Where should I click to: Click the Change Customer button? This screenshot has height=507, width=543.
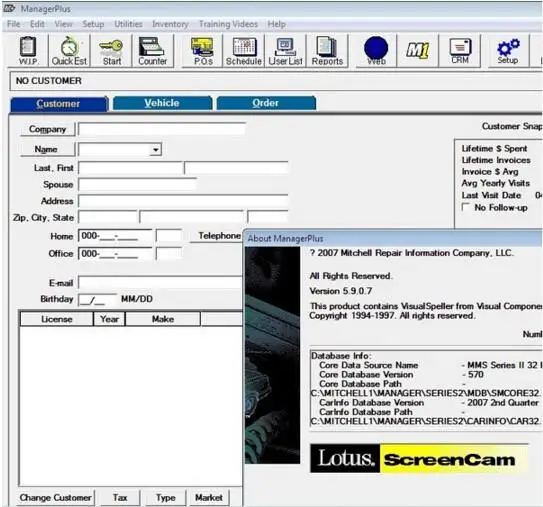[55, 498]
